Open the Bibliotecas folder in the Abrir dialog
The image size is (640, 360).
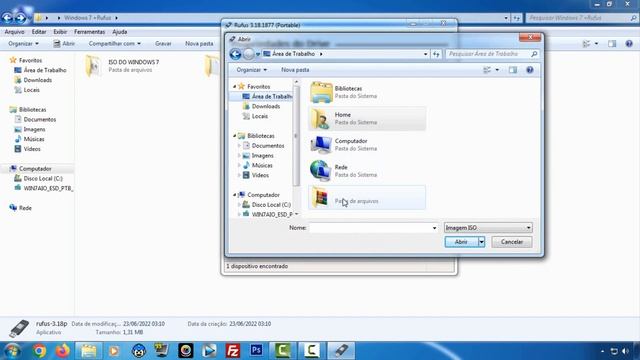(x=367, y=92)
